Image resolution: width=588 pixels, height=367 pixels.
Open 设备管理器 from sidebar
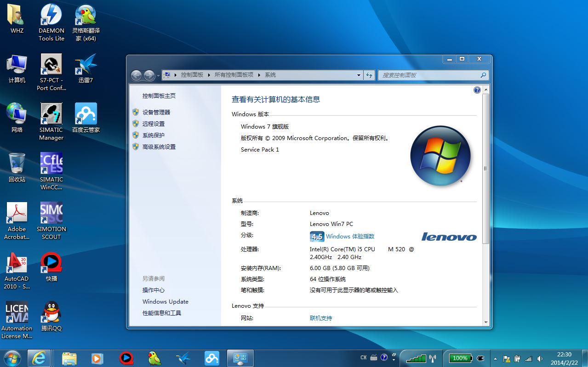point(156,112)
